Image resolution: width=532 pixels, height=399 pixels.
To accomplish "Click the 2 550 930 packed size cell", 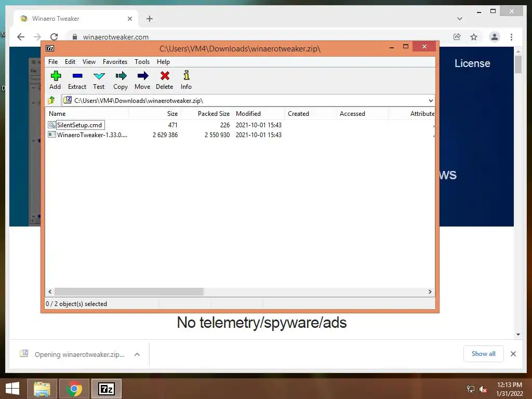I will tap(217, 135).
